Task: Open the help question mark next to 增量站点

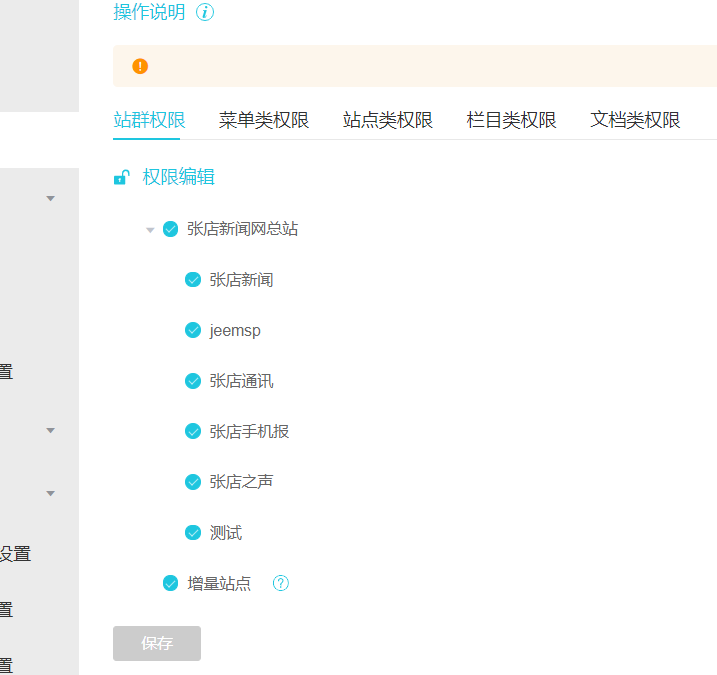Action: click(x=281, y=583)
